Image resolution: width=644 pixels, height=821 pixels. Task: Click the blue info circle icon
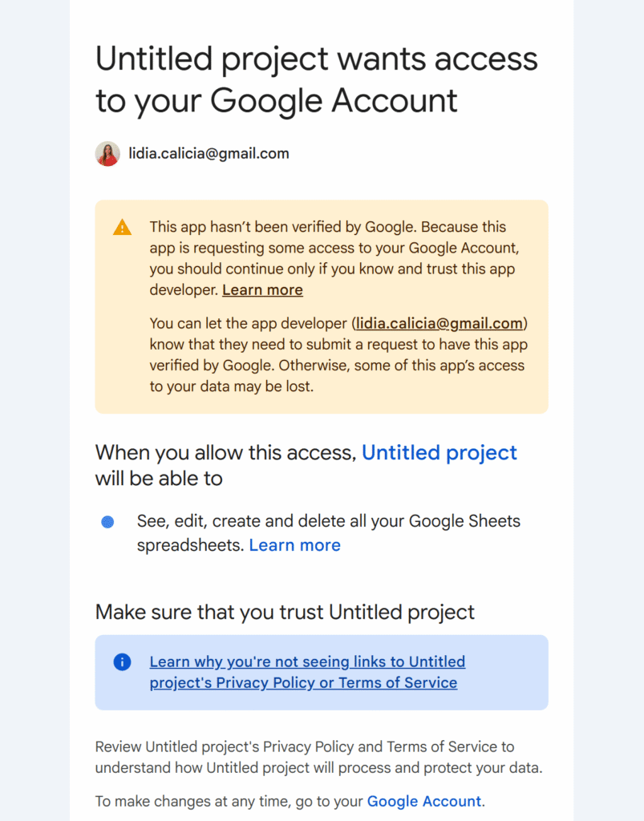122,661
